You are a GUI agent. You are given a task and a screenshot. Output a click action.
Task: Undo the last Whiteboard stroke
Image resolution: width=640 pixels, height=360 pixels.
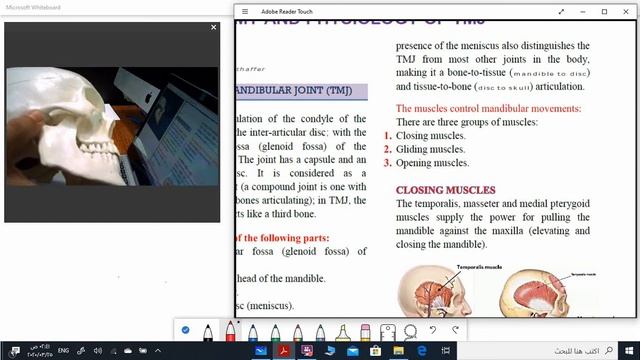tap(433, 330)
